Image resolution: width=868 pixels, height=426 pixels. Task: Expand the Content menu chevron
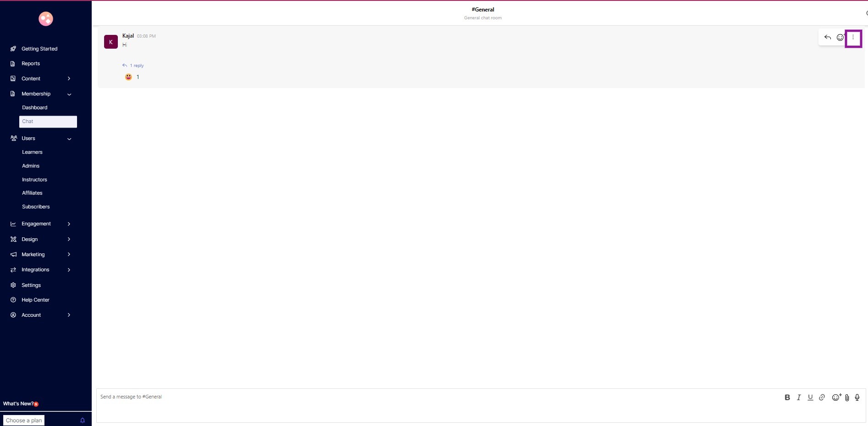69,78
